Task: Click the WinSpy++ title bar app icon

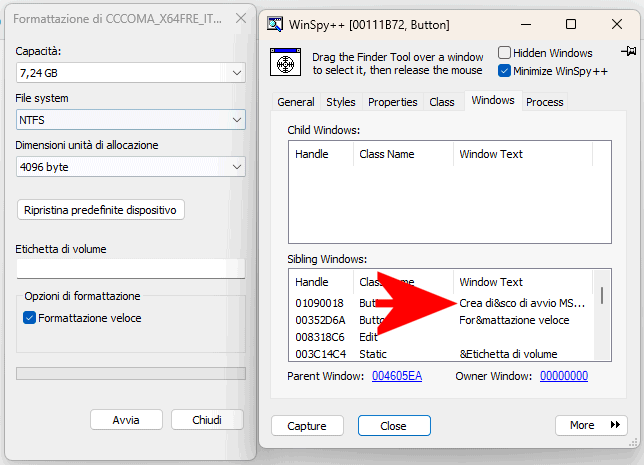Action: (x=277, y=24)
